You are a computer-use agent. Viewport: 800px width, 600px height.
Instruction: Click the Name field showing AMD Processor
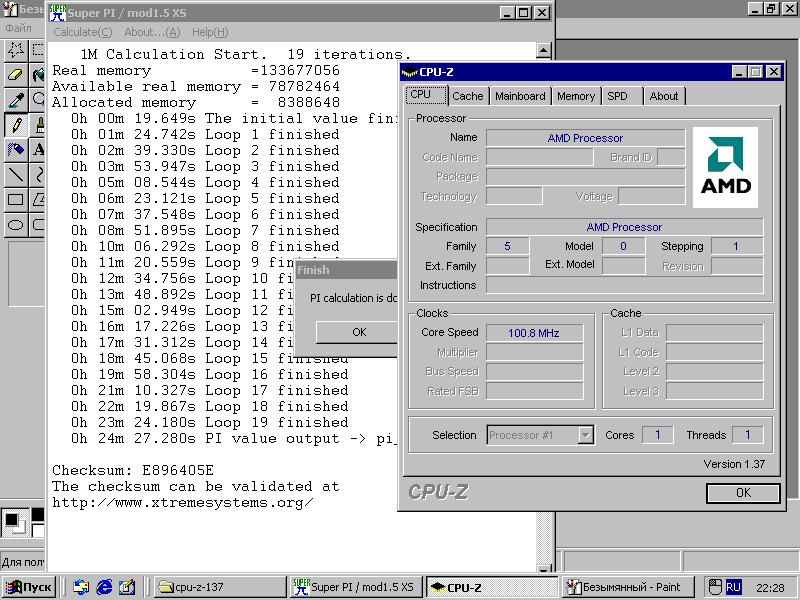pos(585,138)
